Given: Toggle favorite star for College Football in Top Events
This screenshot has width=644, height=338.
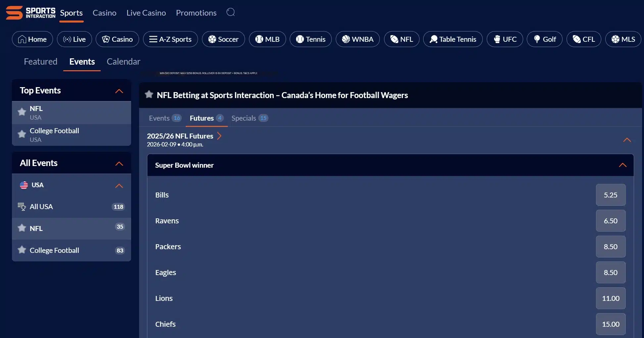Looking at the screenshot, I should pyautogui.click(x=22, y=134).
